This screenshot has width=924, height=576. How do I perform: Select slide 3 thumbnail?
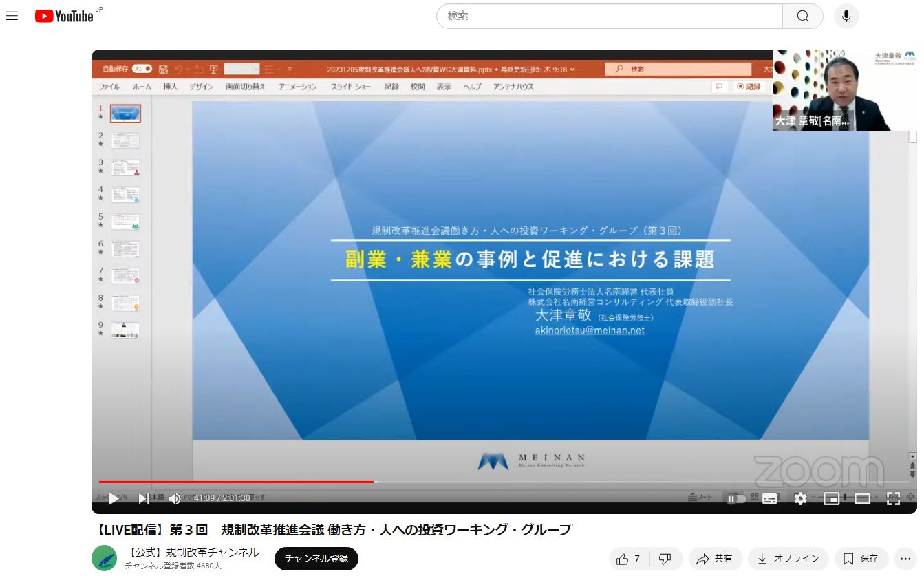125,167
